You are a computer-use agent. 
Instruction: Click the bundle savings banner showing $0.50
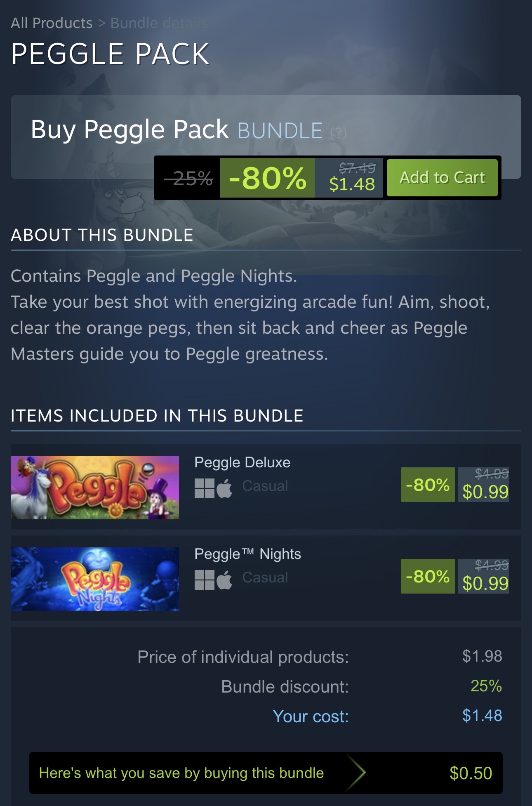click(x=266, y=773)
